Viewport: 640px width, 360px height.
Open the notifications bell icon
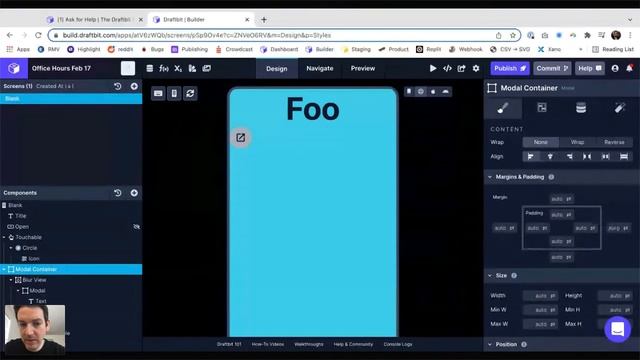(x=629, y=68)
